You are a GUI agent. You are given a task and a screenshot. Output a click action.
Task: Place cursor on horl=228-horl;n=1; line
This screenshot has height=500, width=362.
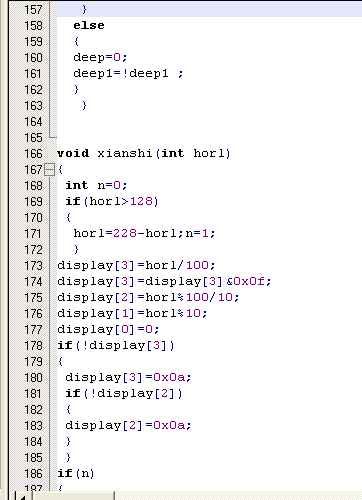click(144, 233)
